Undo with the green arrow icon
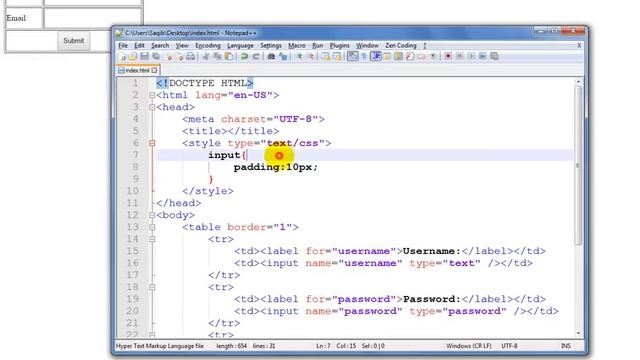This screenshot has height=360, width=640. click(244, 56)
